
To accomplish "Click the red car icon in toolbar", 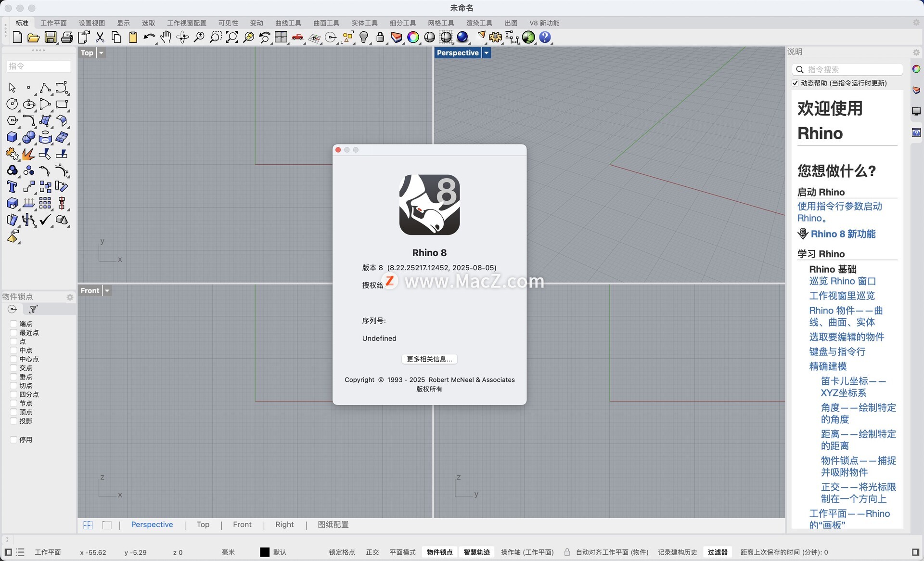I will click(298, 37).
